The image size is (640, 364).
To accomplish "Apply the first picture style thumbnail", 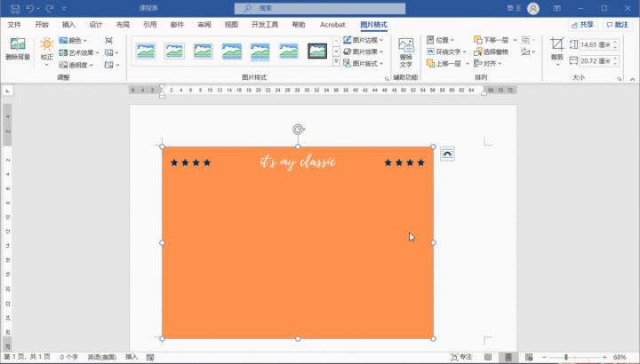I will tap(146, 51).
